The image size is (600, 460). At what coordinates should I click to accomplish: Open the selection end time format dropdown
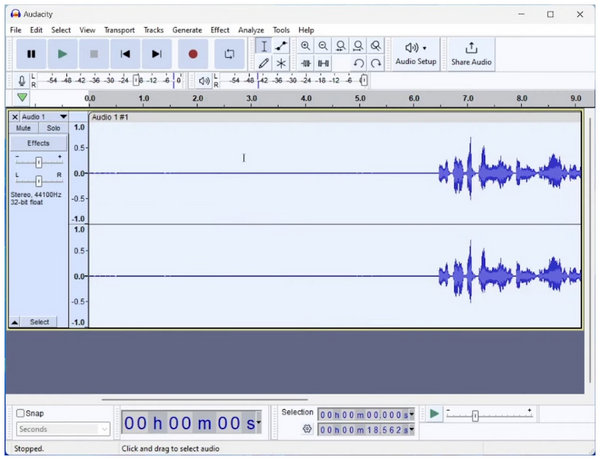(x=411, y=430)
